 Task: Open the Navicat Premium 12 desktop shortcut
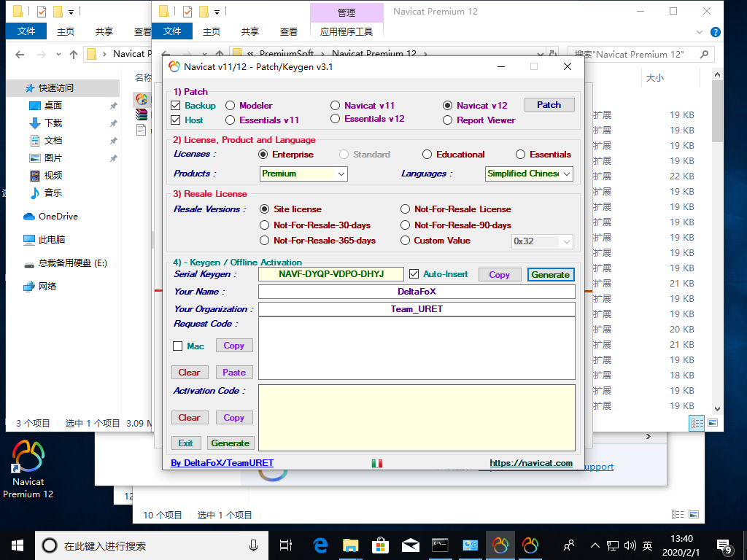point(28,469)
